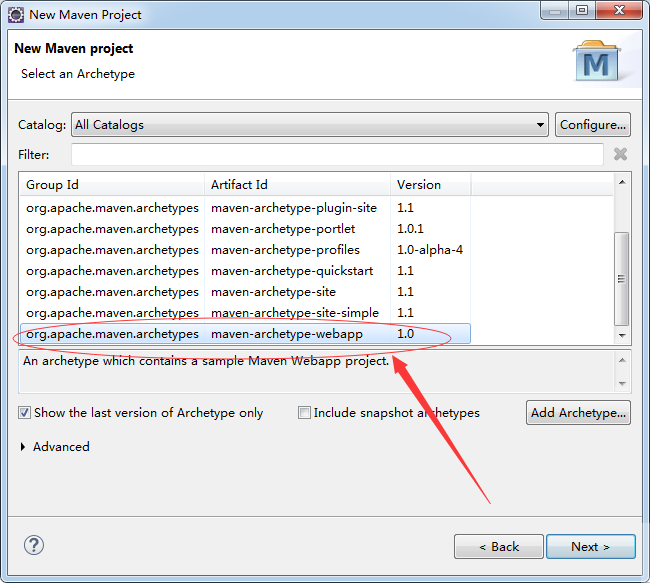
Task: Select the maven-archetype-quickstart row
Action: pos(245,271)
